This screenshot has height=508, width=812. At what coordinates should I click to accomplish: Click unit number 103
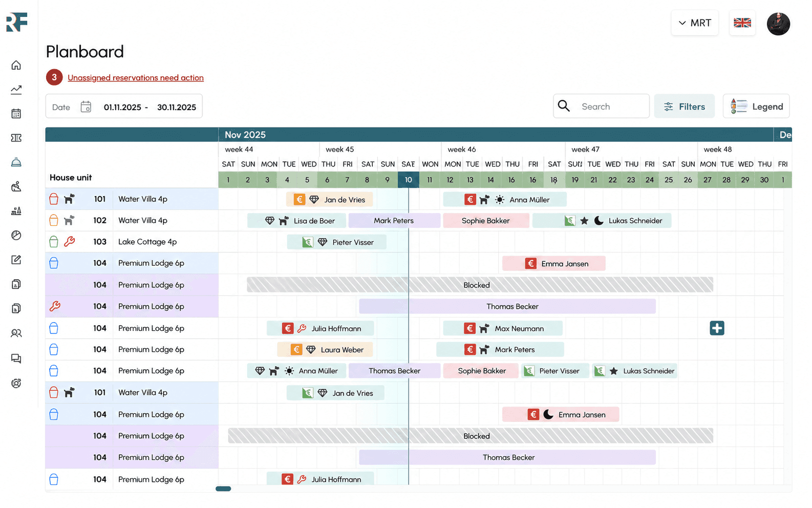pos(100,242)
